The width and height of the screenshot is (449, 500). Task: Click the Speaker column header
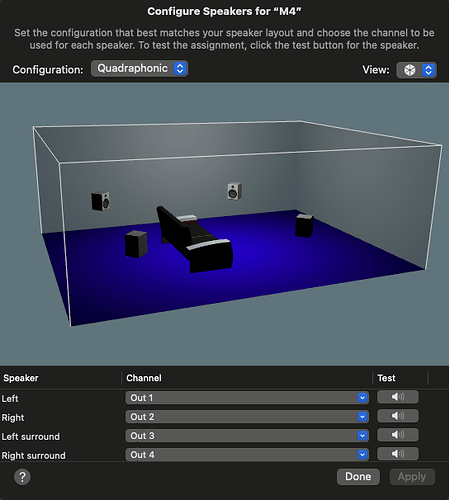click(21, 378)
